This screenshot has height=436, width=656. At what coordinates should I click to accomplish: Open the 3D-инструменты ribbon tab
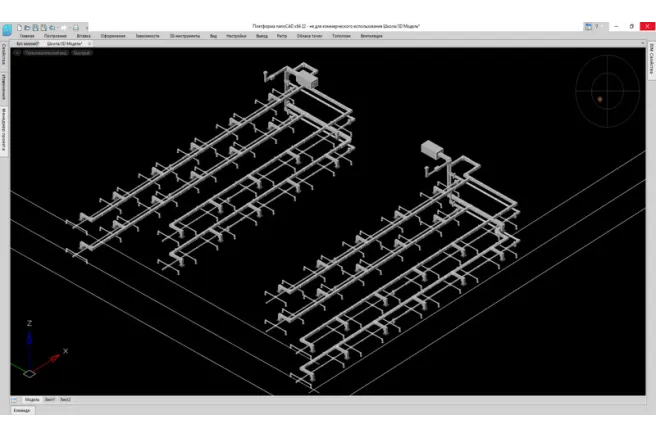[185, 36]
